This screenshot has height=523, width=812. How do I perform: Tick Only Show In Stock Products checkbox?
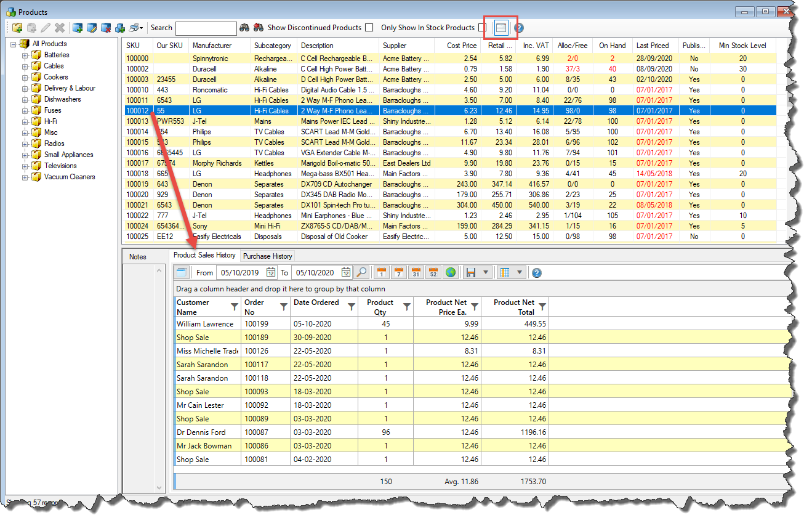[x=482, y=28]
